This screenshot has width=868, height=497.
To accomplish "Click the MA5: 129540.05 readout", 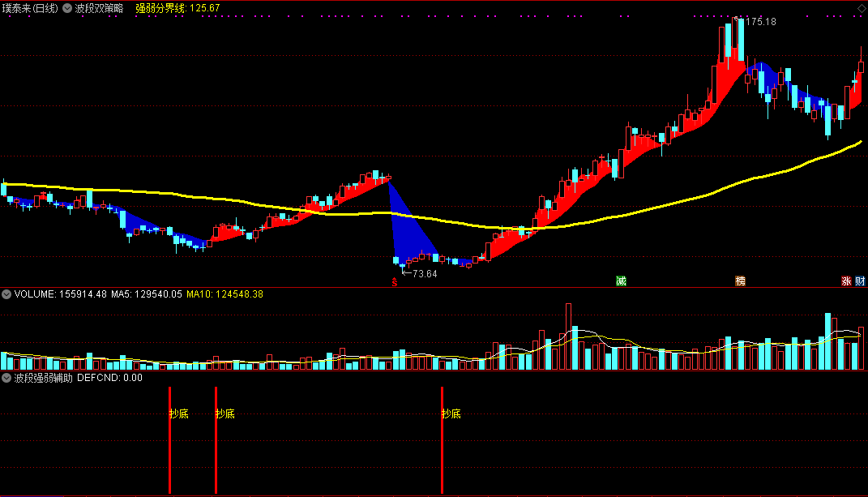I will pyautogui.click(x=146, y=294).
